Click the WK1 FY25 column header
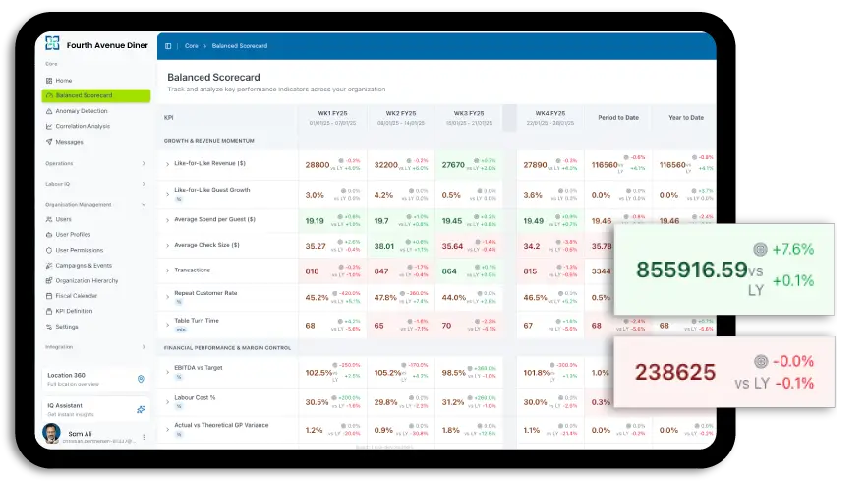 tap(332, 117)
